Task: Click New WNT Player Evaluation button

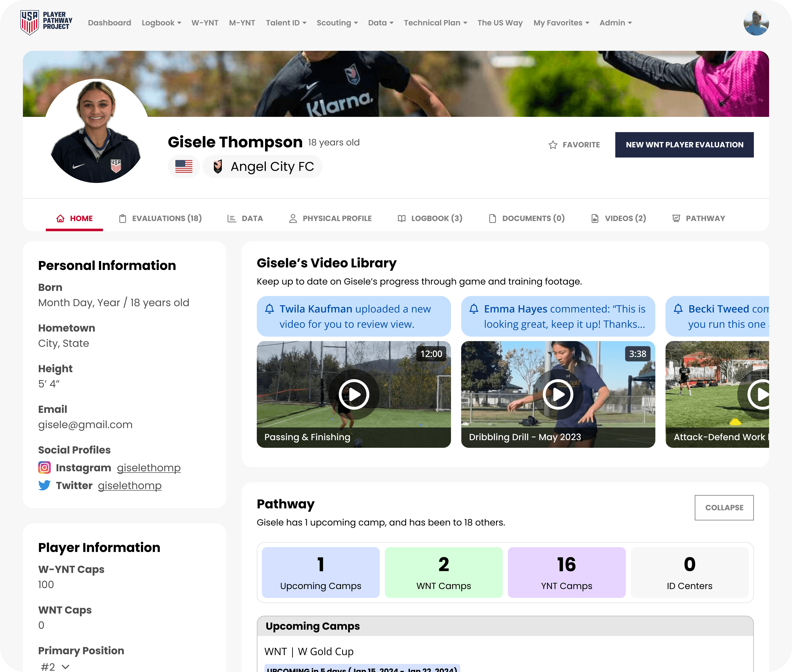Action: click(x=684, y=145)
